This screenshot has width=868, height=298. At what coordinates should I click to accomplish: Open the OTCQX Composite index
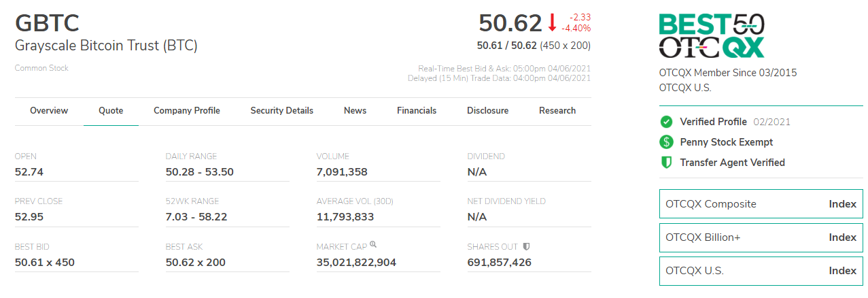[x=761, y=204]
